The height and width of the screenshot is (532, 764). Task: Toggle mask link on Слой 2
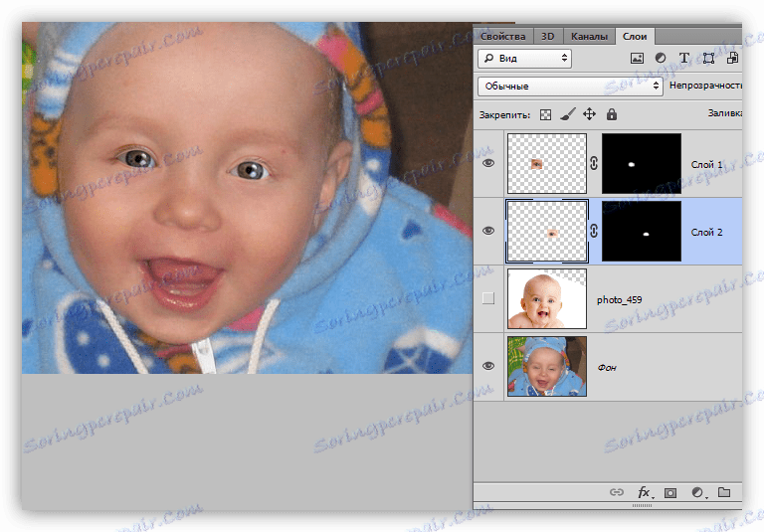pyautogui.click(x=594, y=231)
